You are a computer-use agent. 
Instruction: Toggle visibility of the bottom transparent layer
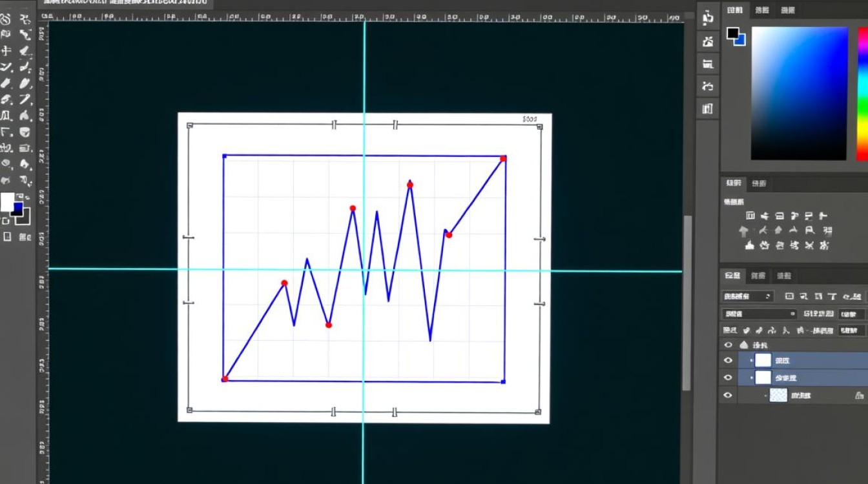point(728,396)
